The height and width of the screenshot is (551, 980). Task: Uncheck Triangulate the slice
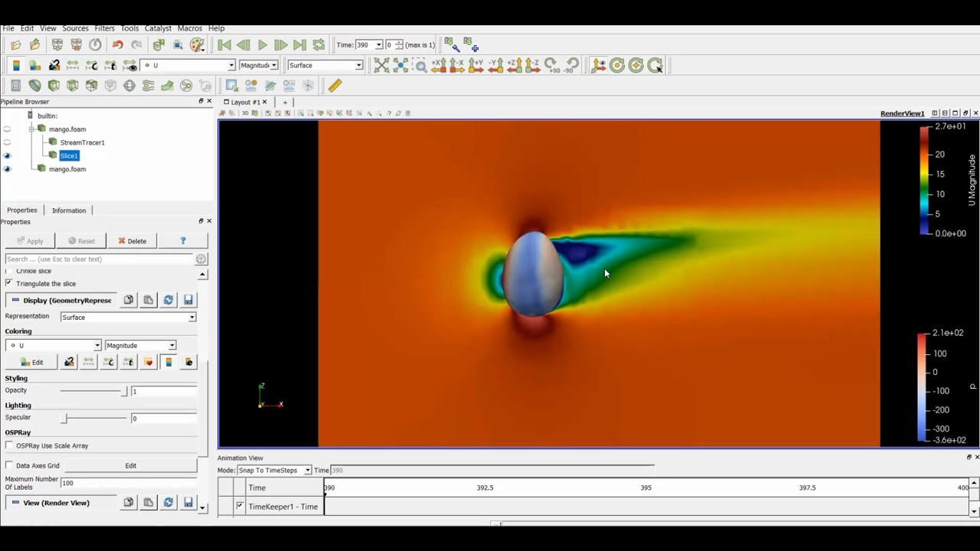[9, 283]
